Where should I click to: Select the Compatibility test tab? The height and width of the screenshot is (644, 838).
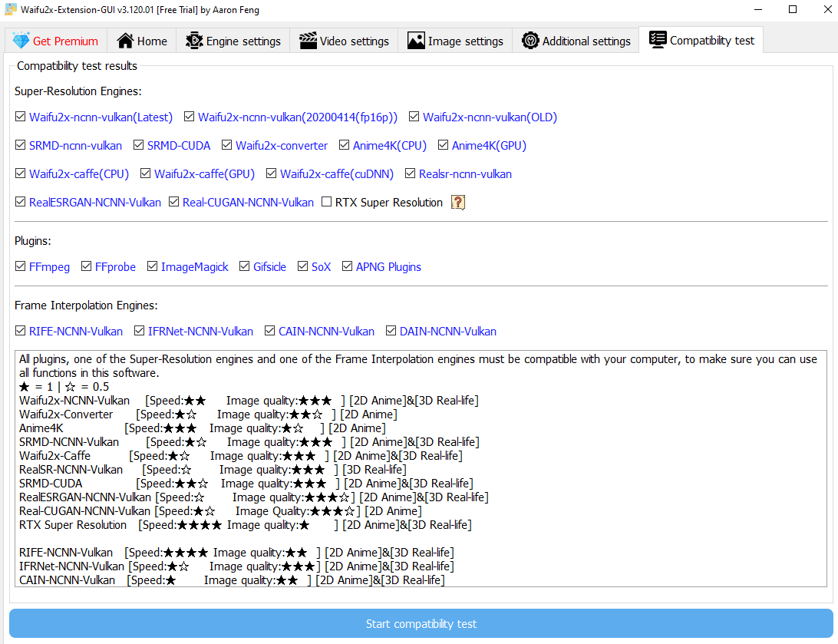(701, 40)
